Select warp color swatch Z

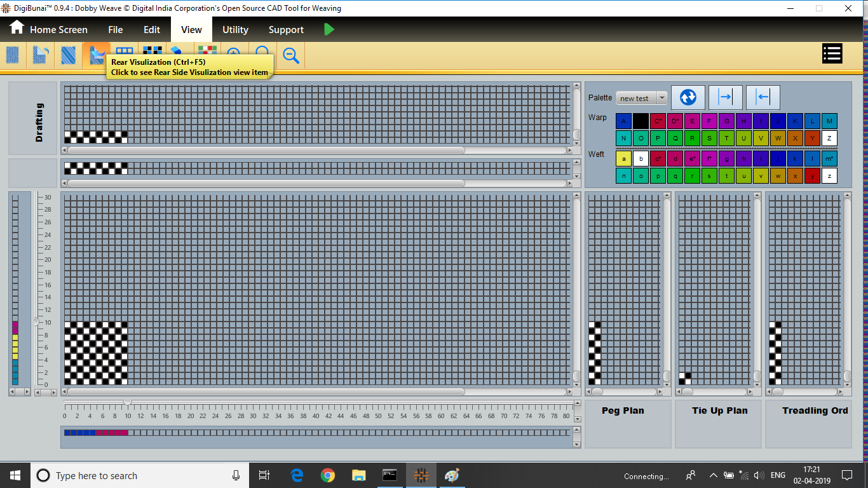click(x=829, y=139)
